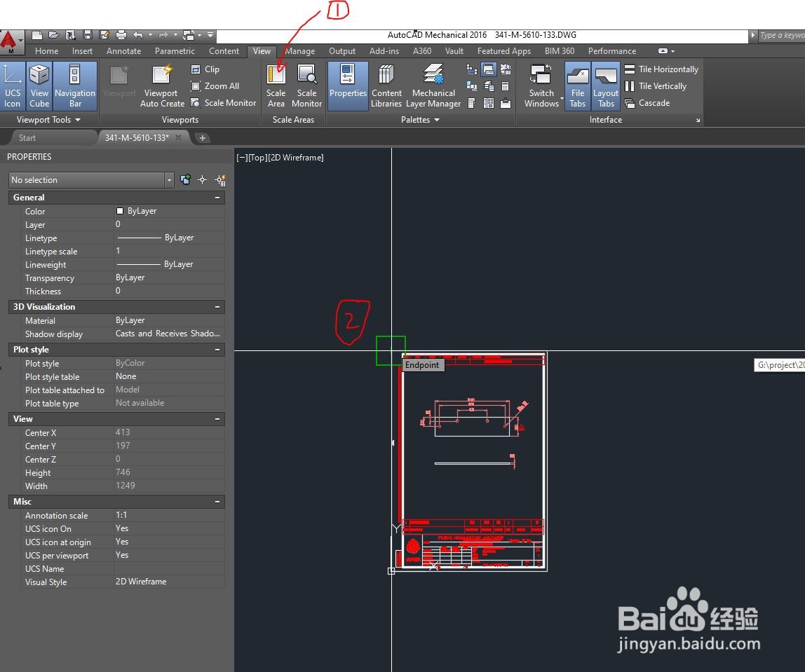Screen dimensions: 805x672
Task: Open Mechanical Layer Manager
Action: click(433, 85)
